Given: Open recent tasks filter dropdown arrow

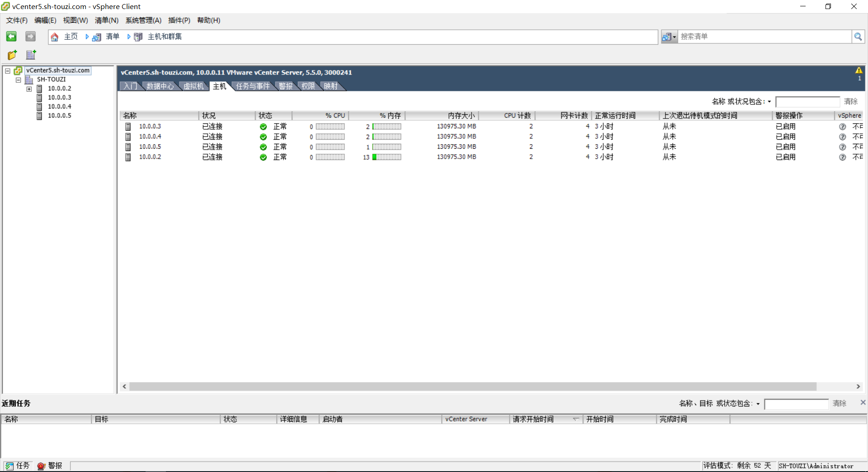Looking at the screenshot, I should (x=758, y=404).
